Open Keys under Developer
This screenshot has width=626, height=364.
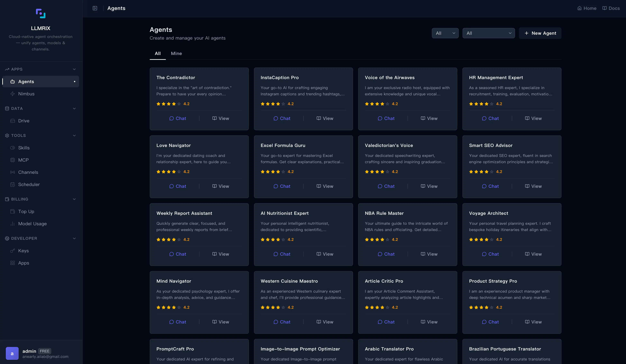(x=41, y=250)
